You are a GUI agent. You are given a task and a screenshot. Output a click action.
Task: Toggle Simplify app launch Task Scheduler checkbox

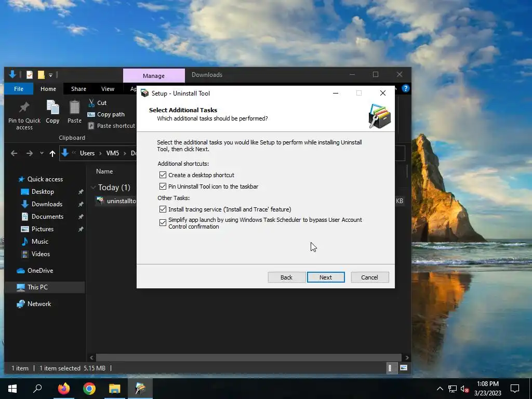[163, 222]
